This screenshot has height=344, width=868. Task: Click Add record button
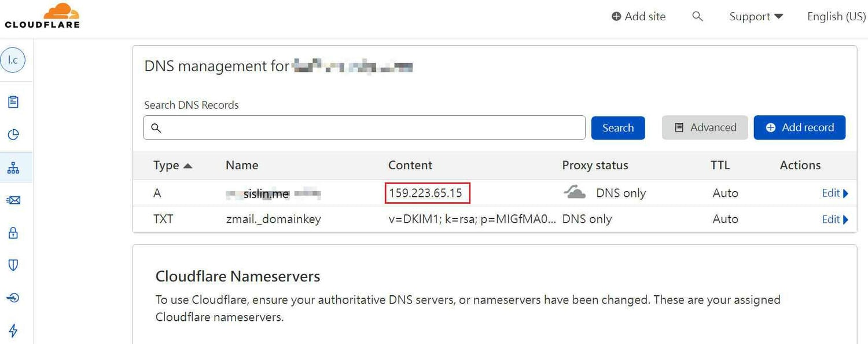pos(800,127)
